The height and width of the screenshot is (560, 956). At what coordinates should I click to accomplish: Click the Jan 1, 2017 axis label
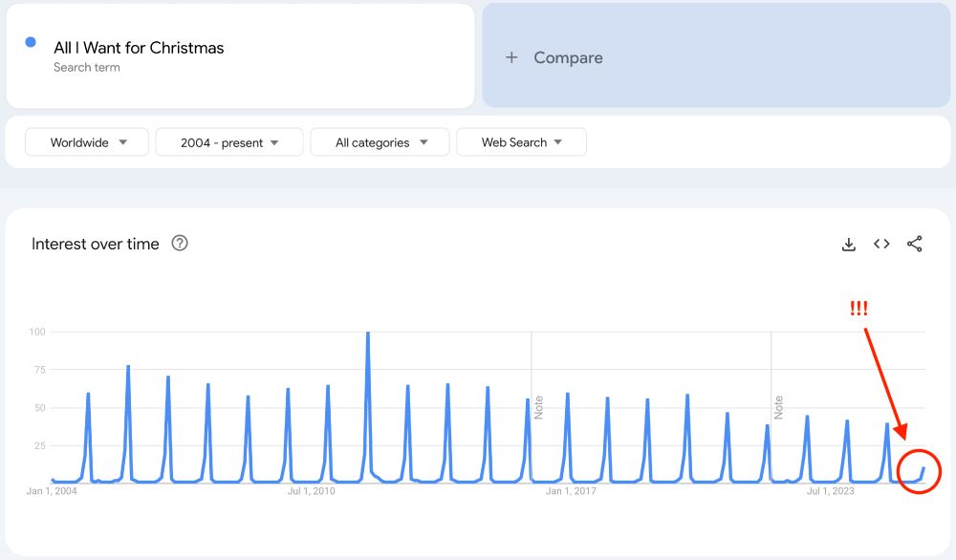[x=571, y=491]
